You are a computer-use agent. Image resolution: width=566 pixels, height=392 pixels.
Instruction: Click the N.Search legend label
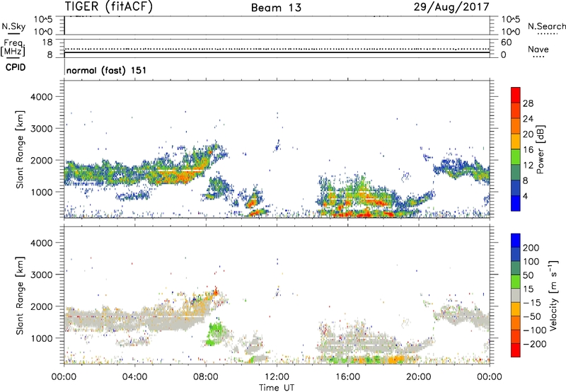[x=547, y=26]
